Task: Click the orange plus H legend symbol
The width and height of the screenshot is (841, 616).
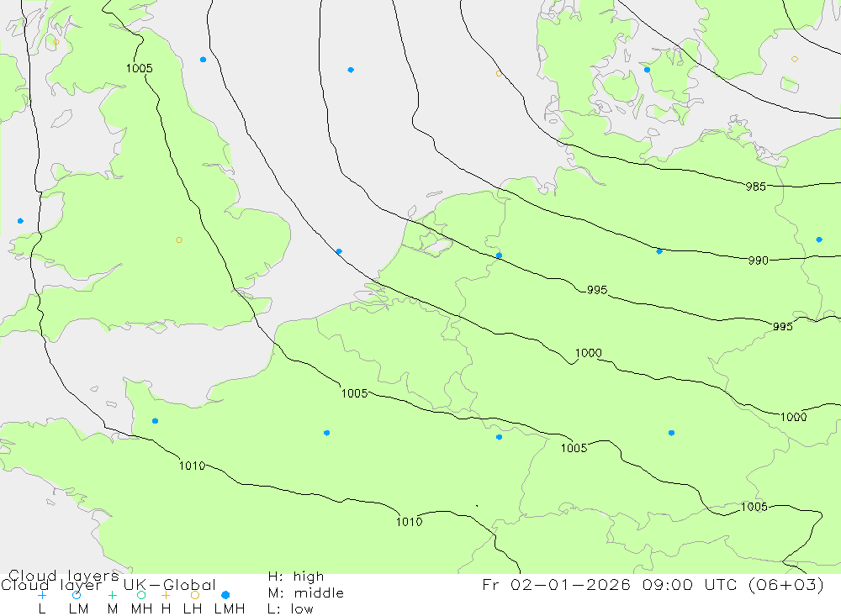Action: point(166,595)
